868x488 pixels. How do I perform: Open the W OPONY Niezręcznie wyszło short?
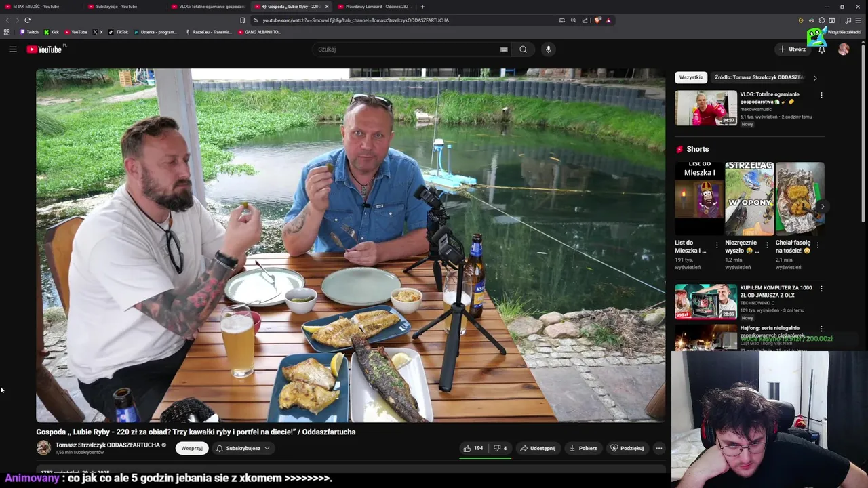click(x=749, y=199)
